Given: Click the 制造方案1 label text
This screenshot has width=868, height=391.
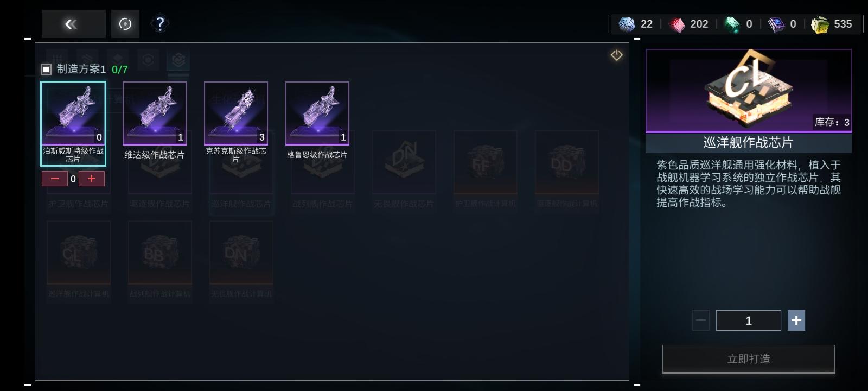Looking at the screenshot, I should point(81,69).
